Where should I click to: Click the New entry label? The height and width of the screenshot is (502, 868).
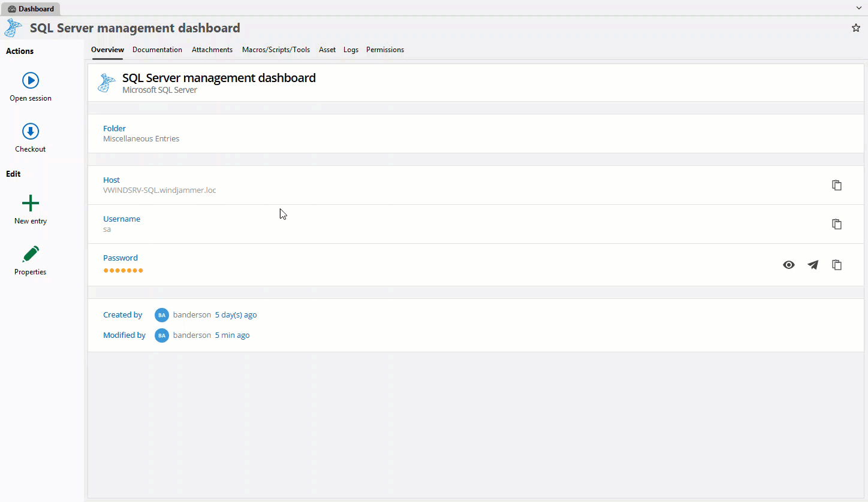point(31,221)
